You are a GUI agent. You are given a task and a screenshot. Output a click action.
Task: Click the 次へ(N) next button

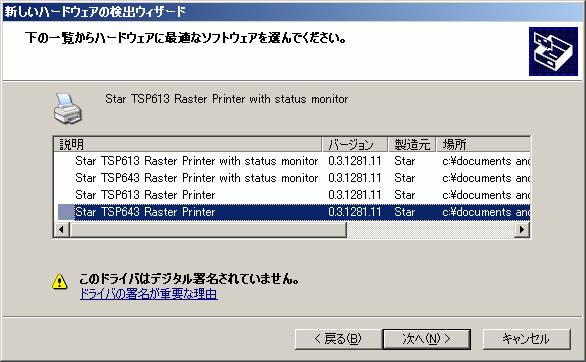pyautogui.click(x=426, y=339)
